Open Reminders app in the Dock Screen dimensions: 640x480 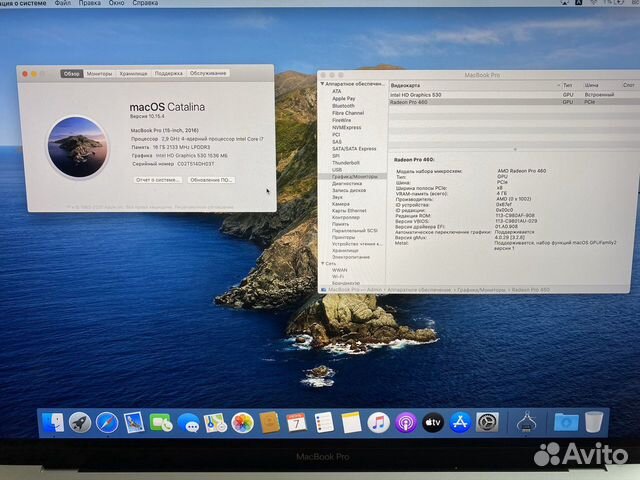click(324, 422)
